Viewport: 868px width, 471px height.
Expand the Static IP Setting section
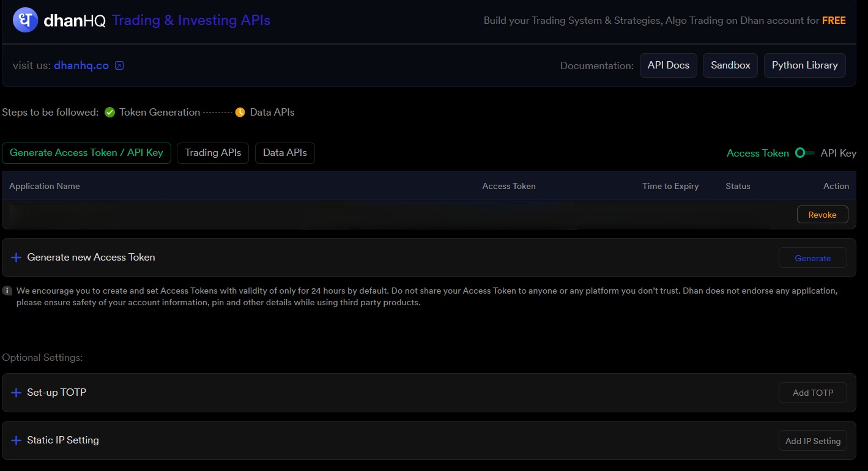click(x=63, y=440)
